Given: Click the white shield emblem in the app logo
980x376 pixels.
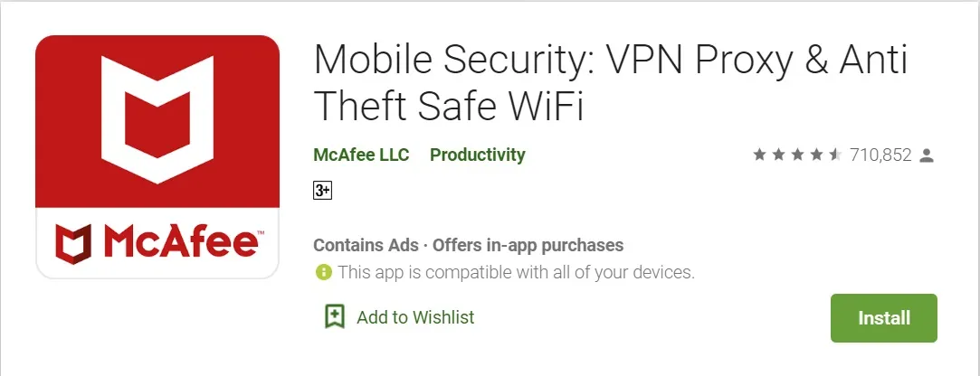Looking at the screenshot, I should point(157,115).
